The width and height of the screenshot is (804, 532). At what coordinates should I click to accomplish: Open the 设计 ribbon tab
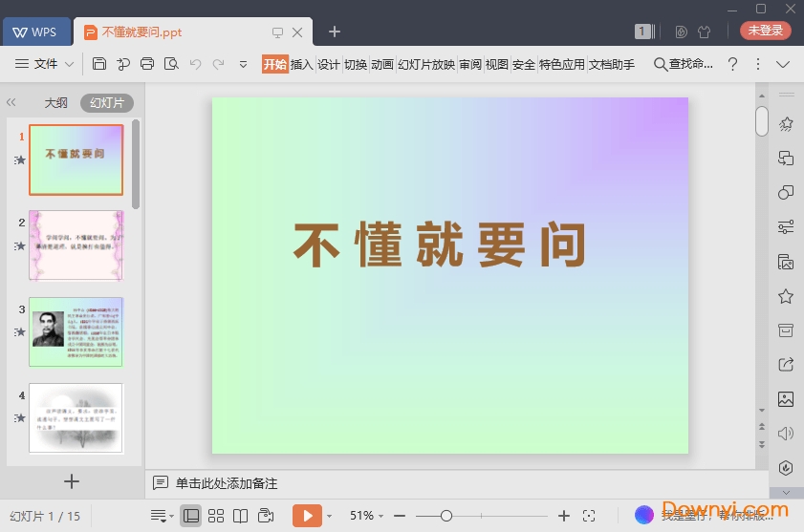pos(328,64)
